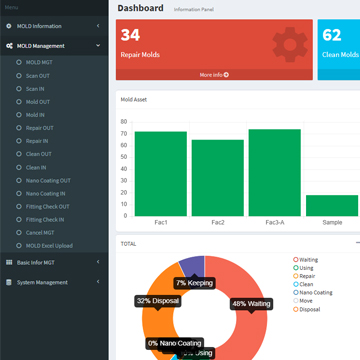This screenshot has height=360, width=360.
Task: Click the Repair Molds count 34
Action: [x=130, y=35]
